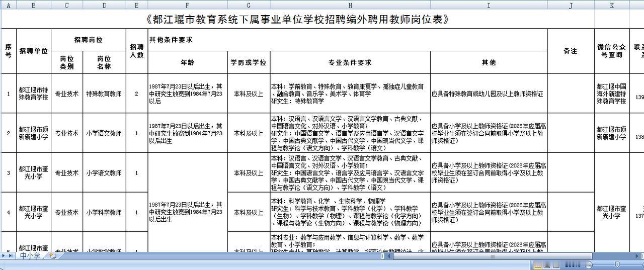Click the 序号 header cell
The height and width of the screenshot is (270, 644).
pyautogui.click(x=9, y=51)
